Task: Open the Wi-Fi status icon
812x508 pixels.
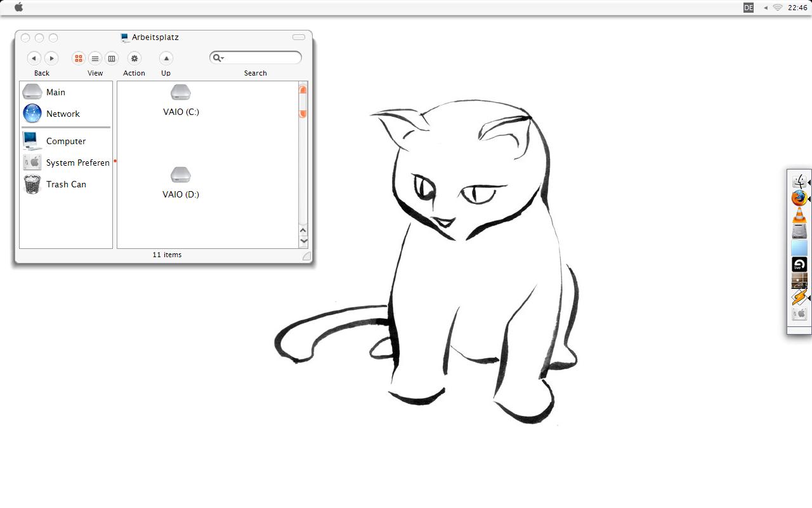Action: click(x=778, y=8)
